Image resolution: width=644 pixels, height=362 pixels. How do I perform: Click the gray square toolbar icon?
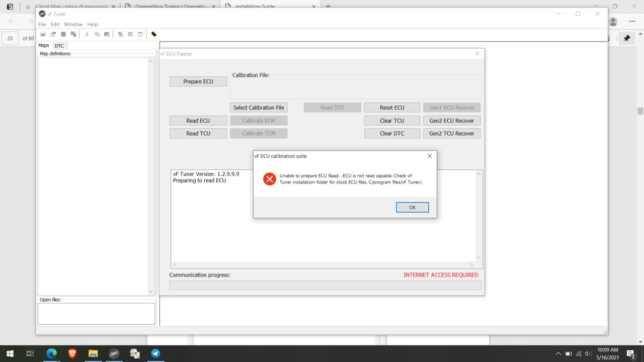coord(63,34)
